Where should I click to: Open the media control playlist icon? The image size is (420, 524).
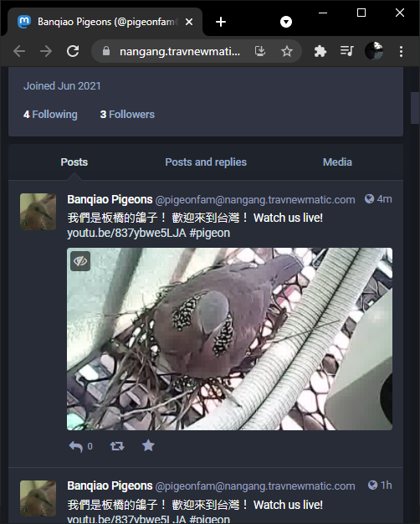pos(347,51)
